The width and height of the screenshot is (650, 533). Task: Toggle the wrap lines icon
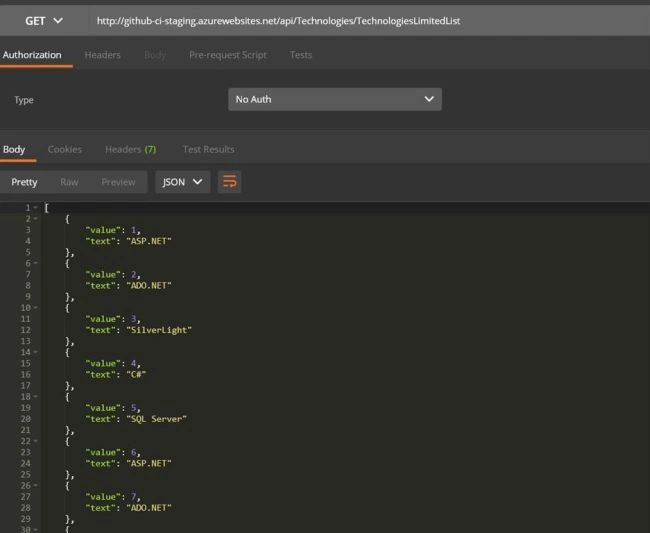(230, 182)
